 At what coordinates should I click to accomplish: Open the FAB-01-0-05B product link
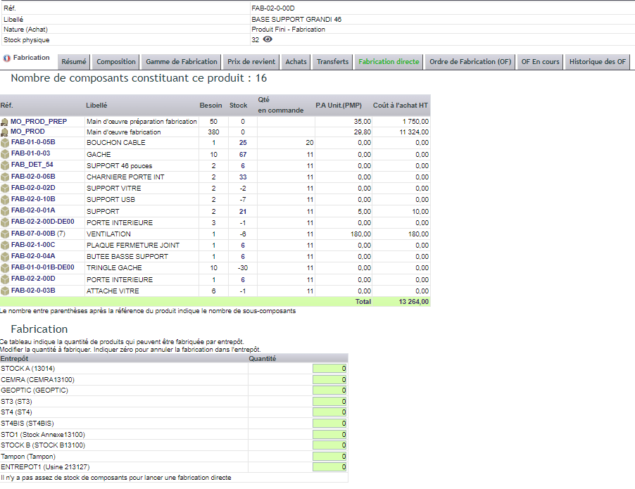pyautogui.click(x=33, y=142)
